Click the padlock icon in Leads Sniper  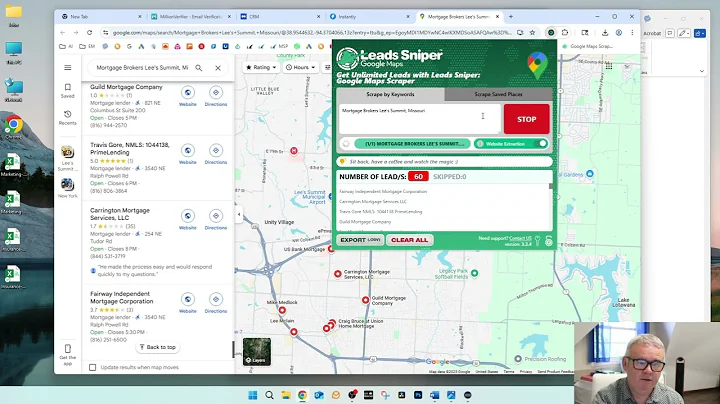[x=549, y=241]
